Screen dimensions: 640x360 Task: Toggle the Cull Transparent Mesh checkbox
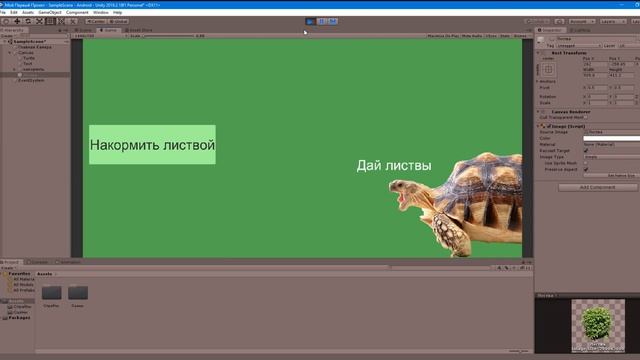[586, 118]
